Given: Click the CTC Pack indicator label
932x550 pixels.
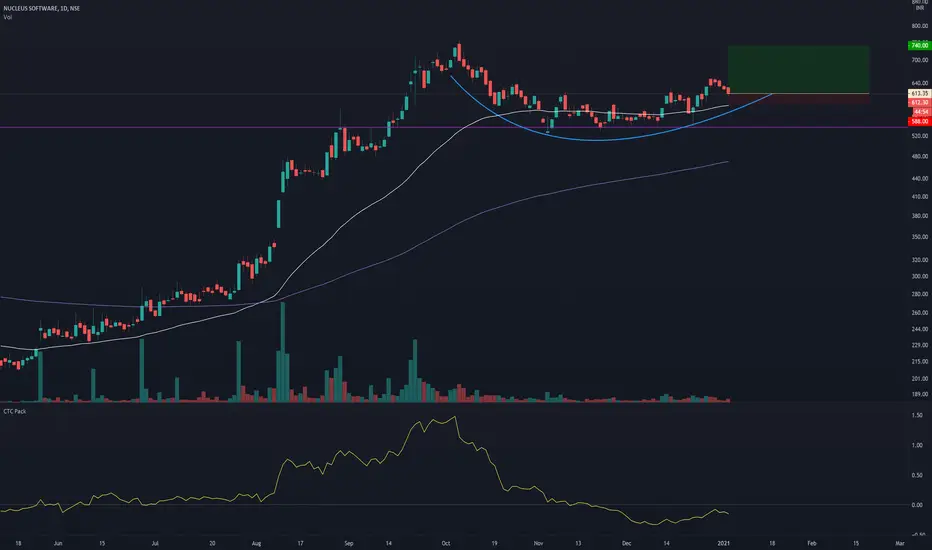Looking at the screenshot, I should tap(15, 411).
